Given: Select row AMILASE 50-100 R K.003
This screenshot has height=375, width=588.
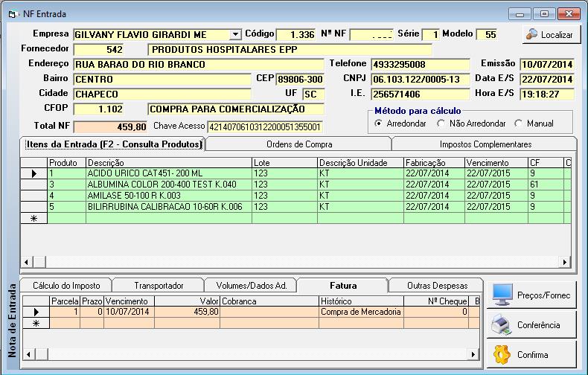Looking at the screenshot, I should click(295, 196).
